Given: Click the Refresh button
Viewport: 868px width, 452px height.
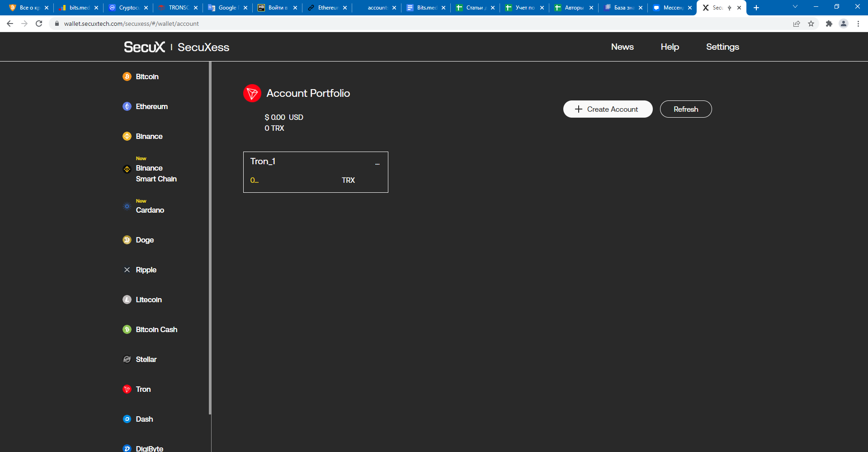Looking at the screenshot, I should 686,109.
